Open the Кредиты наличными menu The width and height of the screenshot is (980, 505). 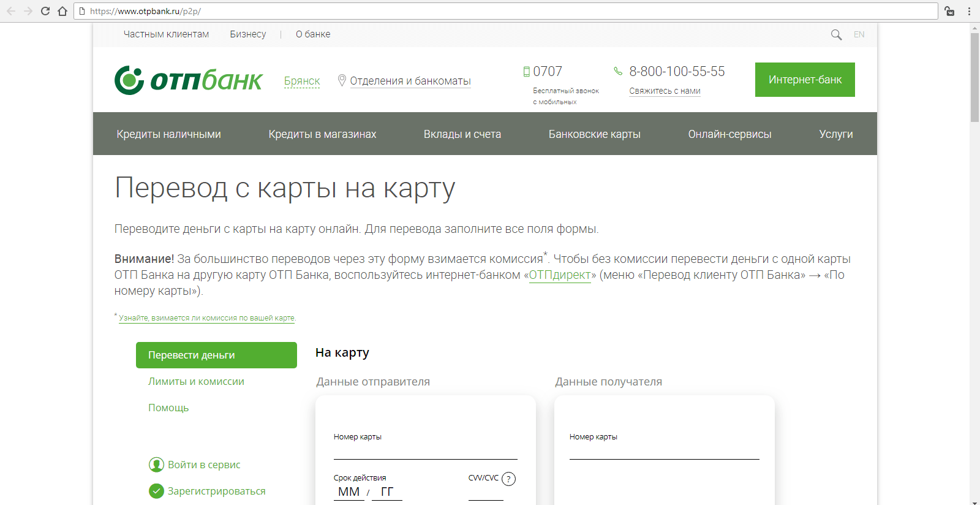pos(168,134)
